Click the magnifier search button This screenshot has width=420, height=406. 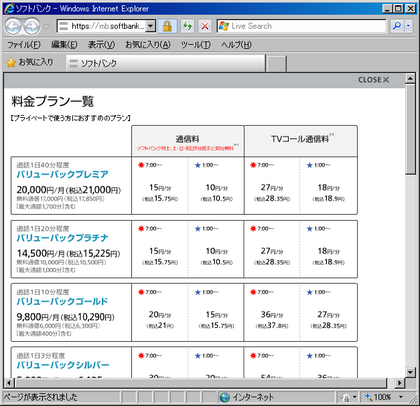[397, 26]
